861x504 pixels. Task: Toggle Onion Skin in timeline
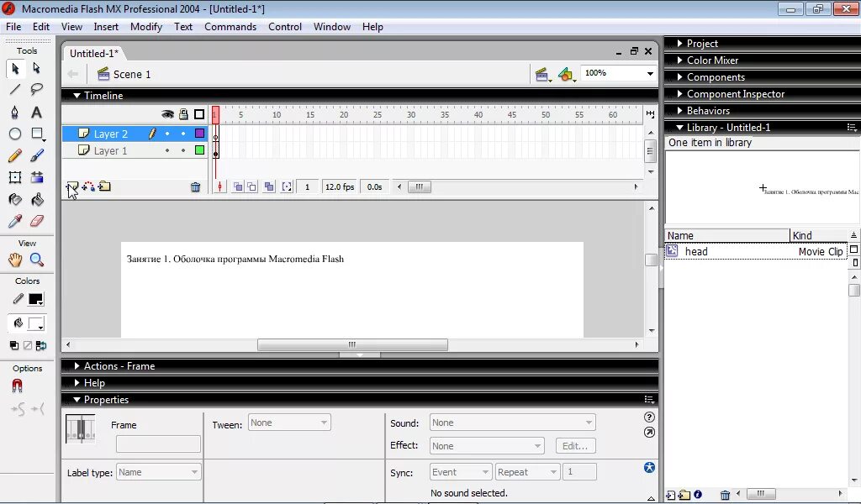point(238,187)
